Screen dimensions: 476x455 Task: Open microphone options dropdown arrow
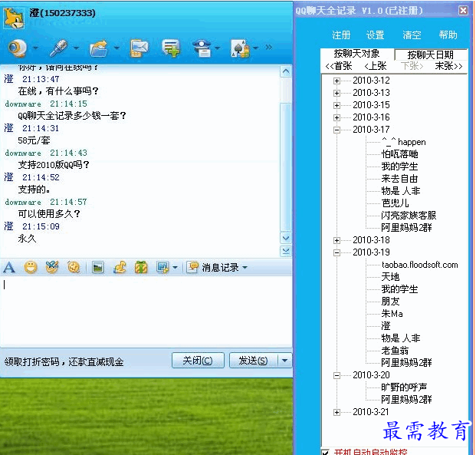pyautogui.click(x=76, y=48)
